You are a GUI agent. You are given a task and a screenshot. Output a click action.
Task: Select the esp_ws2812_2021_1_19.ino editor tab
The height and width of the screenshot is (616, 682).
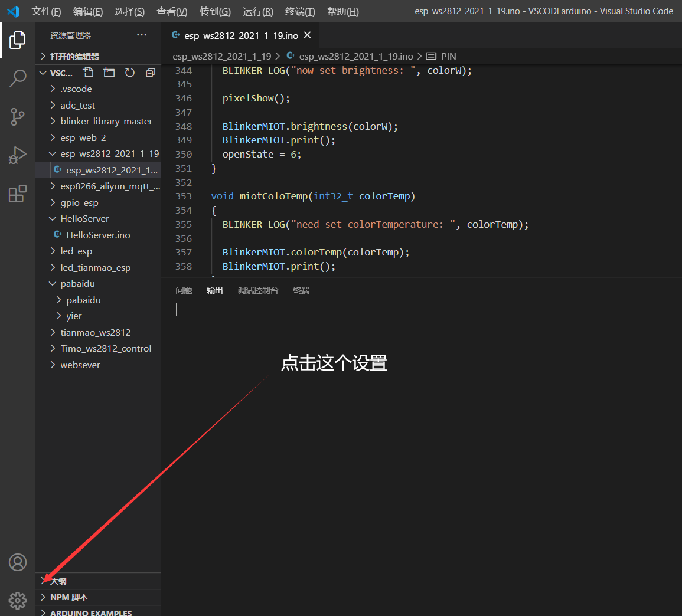240,35
